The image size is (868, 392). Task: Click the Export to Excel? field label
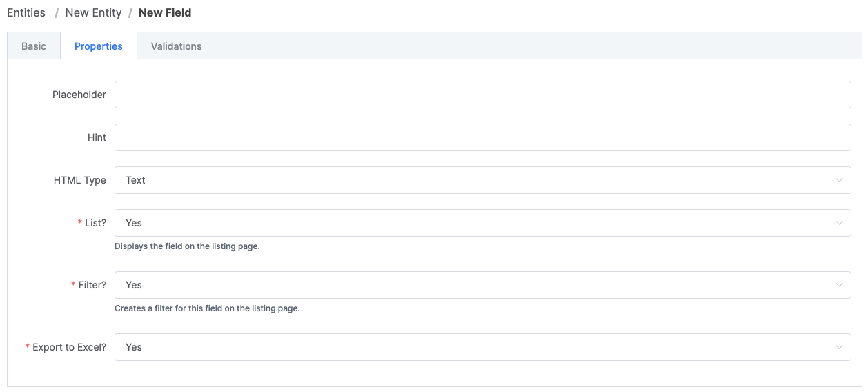[x=69, y=347]
